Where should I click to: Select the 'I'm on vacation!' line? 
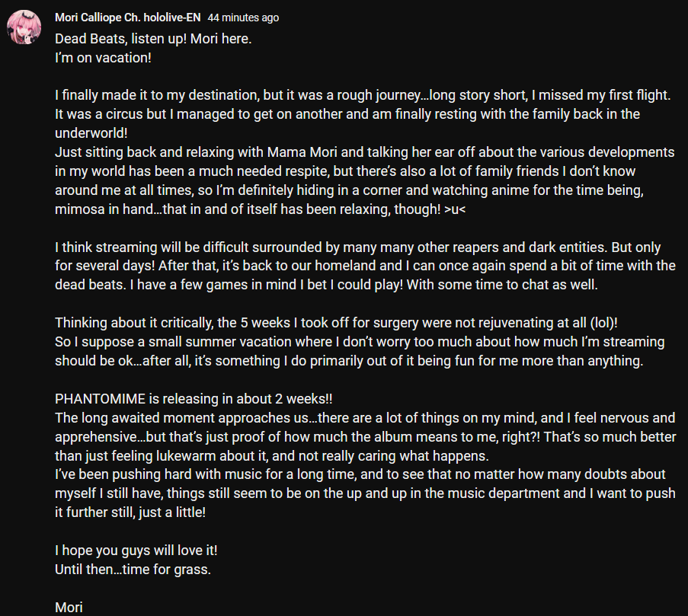point(103,58)
